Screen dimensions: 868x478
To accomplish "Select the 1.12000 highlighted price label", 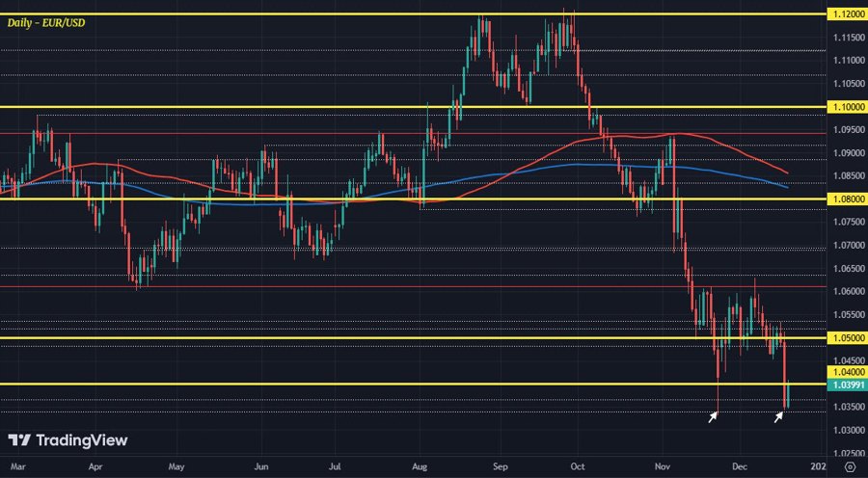I will coord(847,14).
